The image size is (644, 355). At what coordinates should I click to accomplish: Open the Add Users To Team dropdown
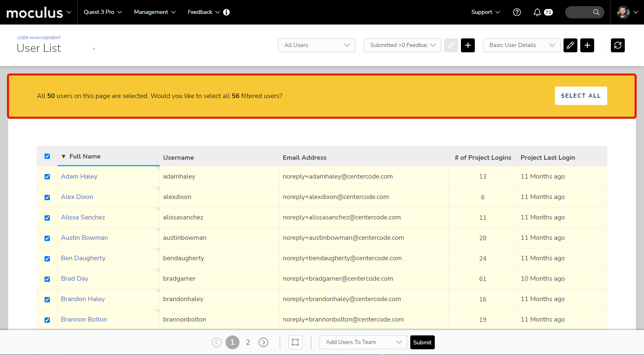[x=363, y=342]
